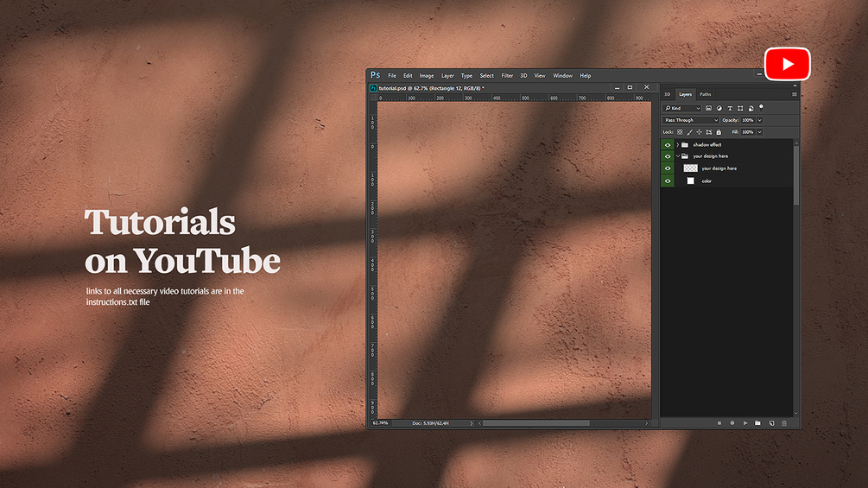Open the Opacity slider dropdown arrow
The image size is (868, 488).
coord(759,120)
